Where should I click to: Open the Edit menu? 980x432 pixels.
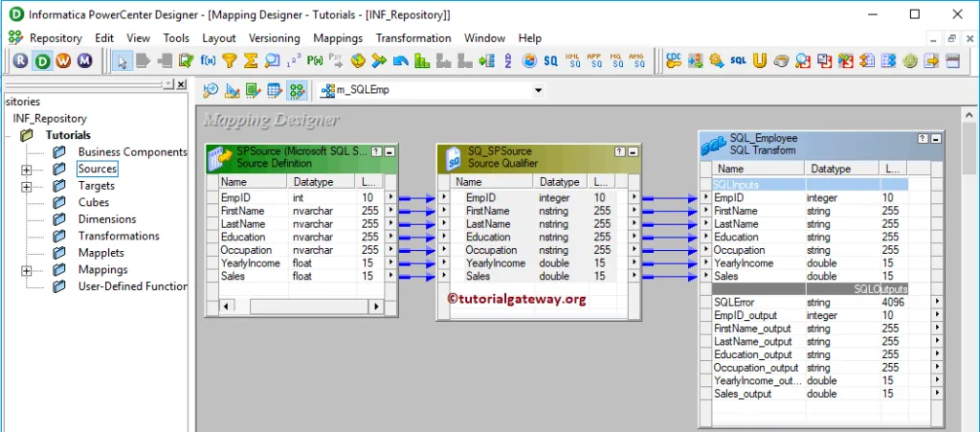(104, 38)
